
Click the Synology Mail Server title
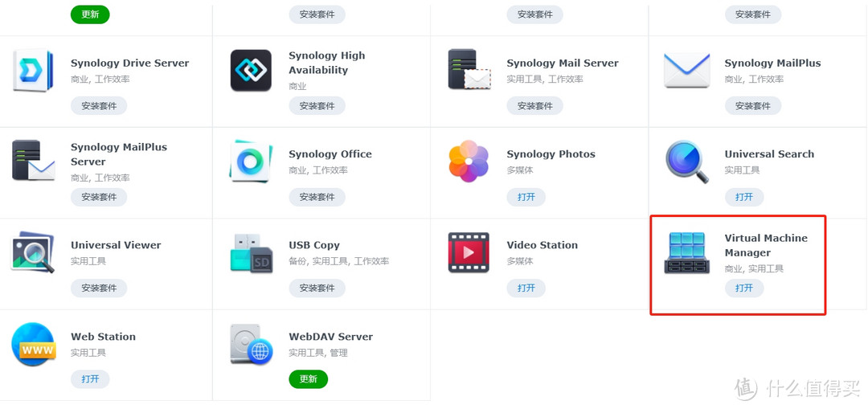[563, 63]
